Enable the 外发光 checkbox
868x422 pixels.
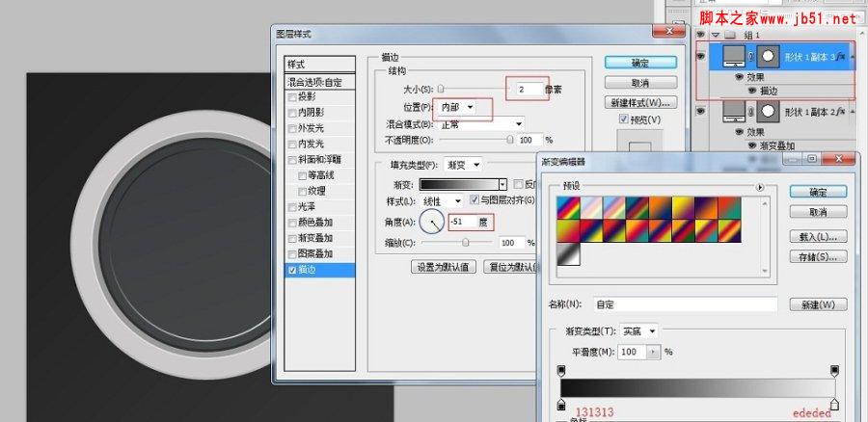(x=291, y=128)
